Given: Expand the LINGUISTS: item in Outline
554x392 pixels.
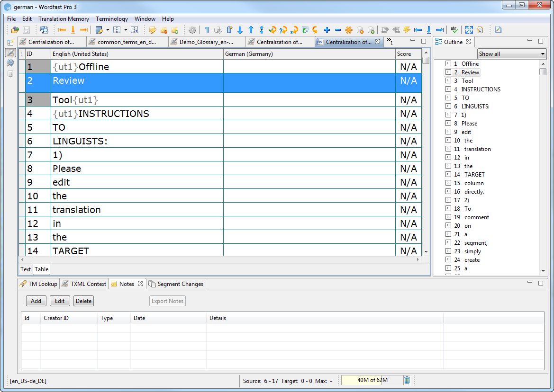Looking at the screenshot, I should 448,106.
